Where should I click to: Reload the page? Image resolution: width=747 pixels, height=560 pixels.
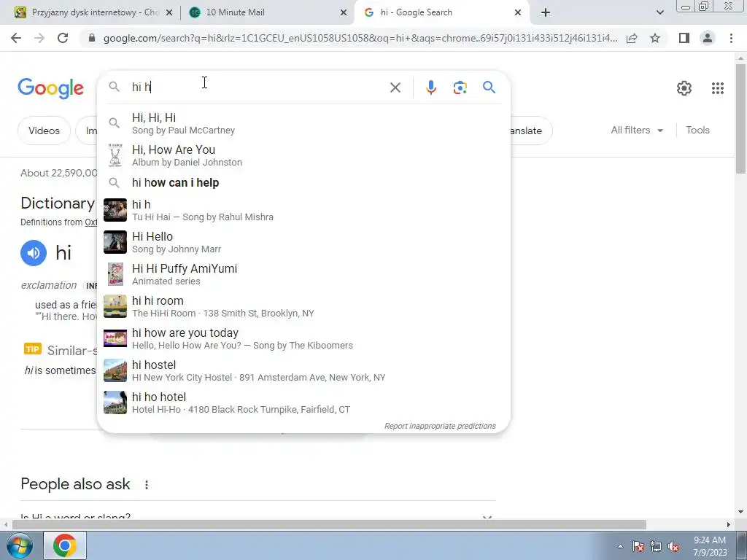[x=63, y=38]
